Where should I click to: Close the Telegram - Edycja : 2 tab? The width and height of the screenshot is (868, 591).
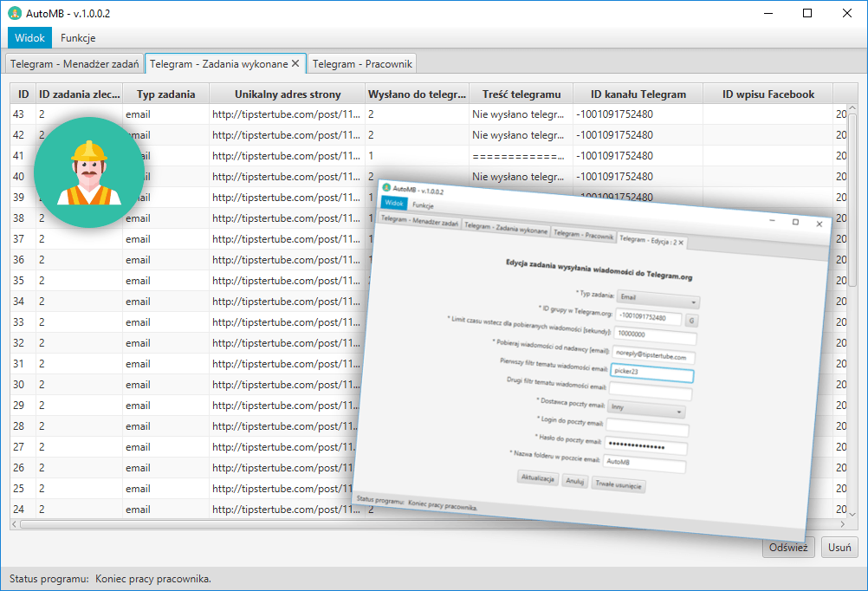click(681, 243)
